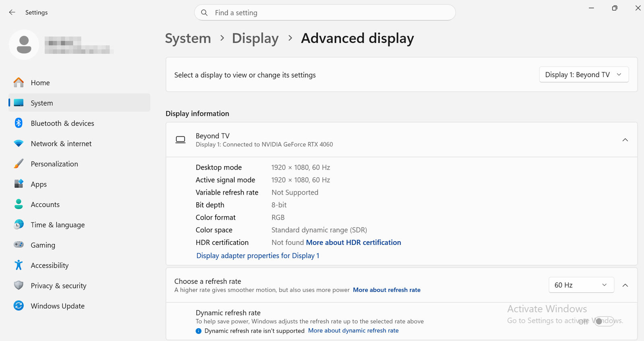Go to Network & internet settings
Screen dimensions: 644x341
pyautogui.click(x=79, y=144)
